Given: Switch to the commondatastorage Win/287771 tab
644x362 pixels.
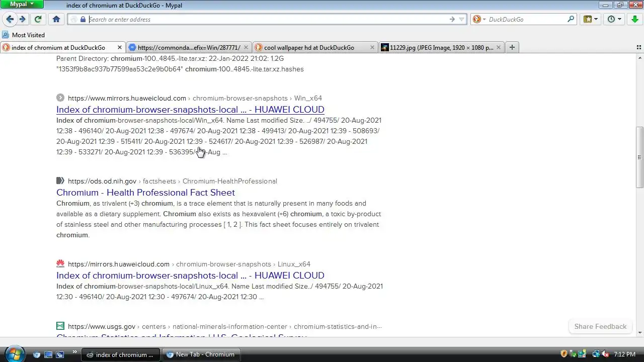Looking at the screenshot, I should (189, 47).
